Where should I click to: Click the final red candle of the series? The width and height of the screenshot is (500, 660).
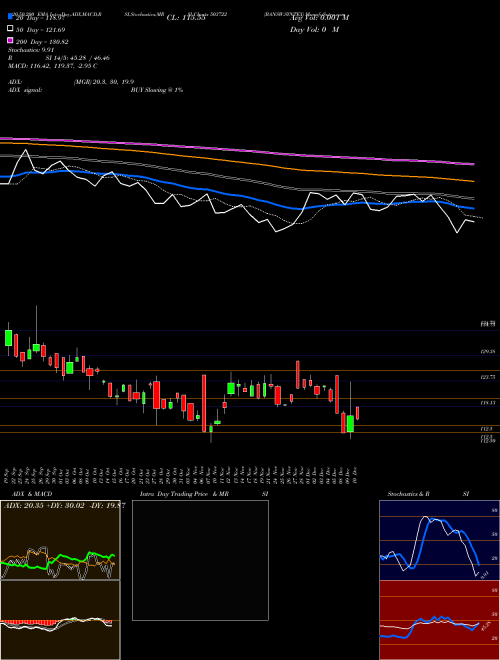coord(357,413)
